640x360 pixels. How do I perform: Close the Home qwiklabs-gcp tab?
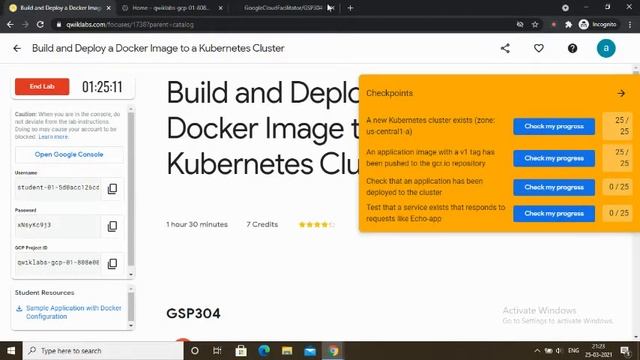(220, 8)
